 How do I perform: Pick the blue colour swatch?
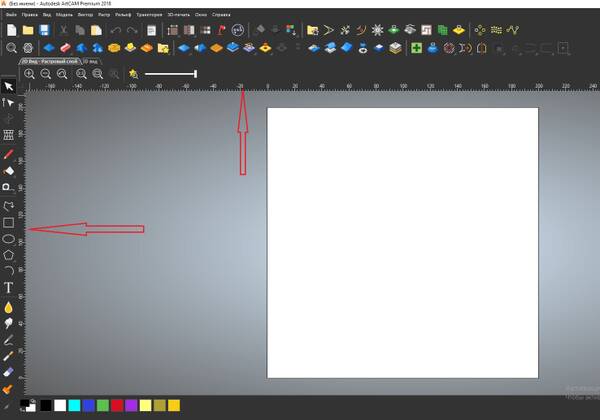pyautogui.click(x=88, y=405)
